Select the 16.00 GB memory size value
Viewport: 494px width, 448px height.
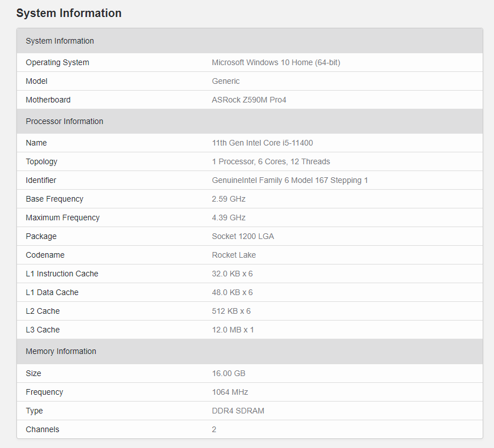click(x=229, y=373)
